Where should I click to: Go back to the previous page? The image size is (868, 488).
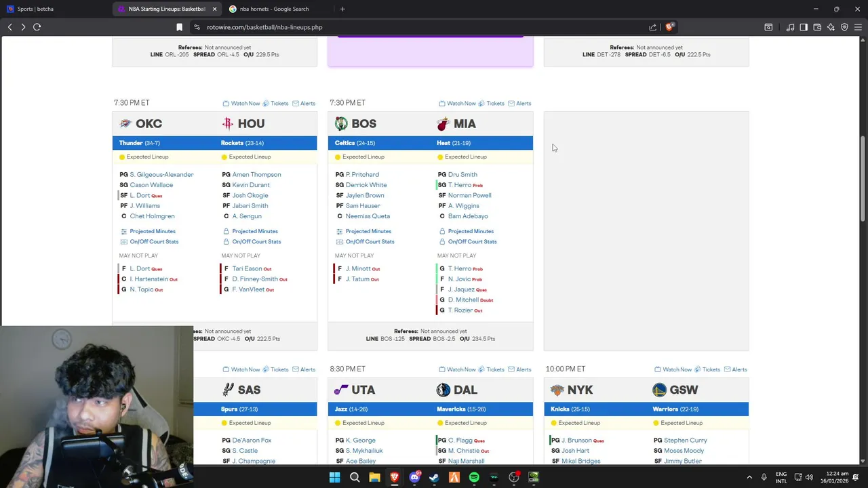9,27
